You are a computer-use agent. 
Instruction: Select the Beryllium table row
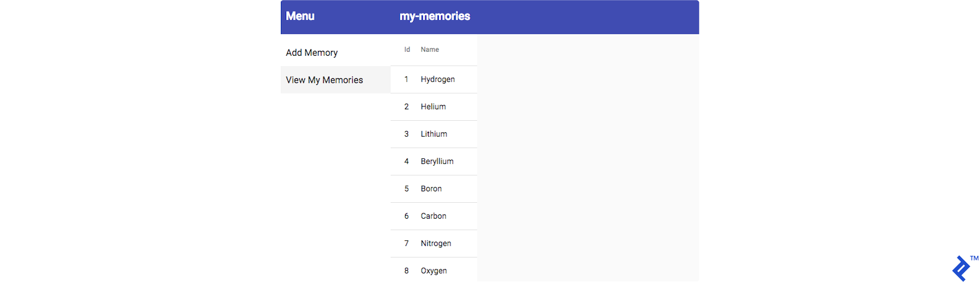coord(437,161)
